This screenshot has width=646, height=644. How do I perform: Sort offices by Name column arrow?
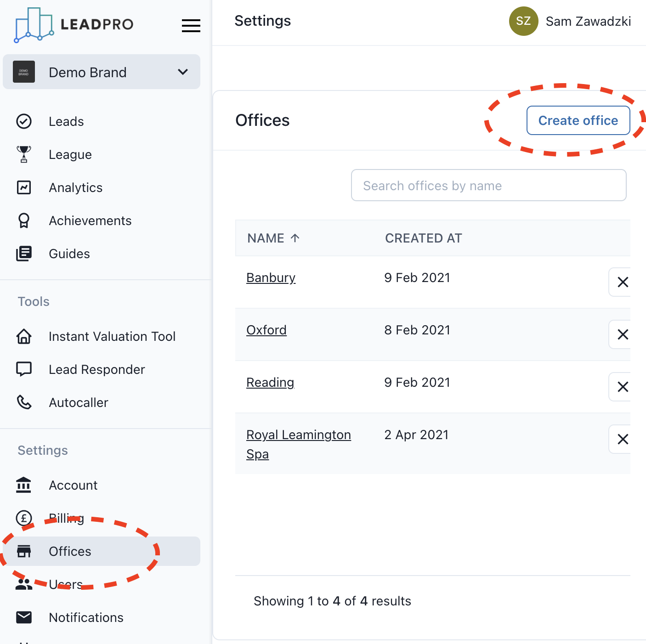click(x=295, y=238)
